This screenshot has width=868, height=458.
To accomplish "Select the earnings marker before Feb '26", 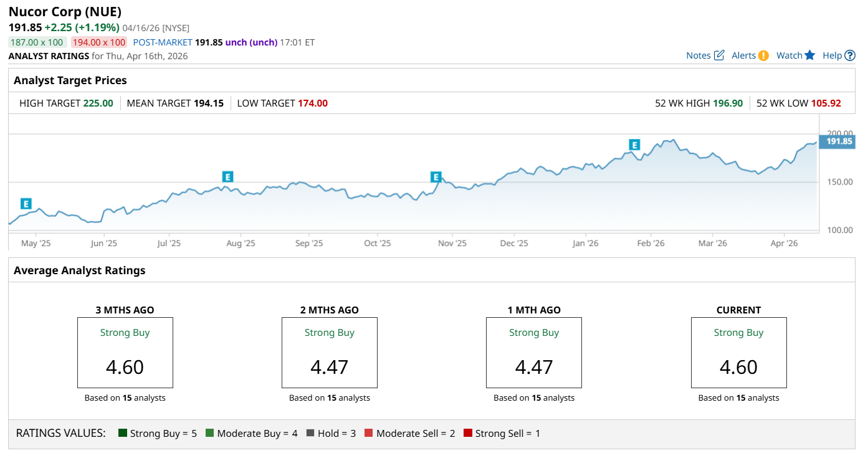I will point(634,145).
